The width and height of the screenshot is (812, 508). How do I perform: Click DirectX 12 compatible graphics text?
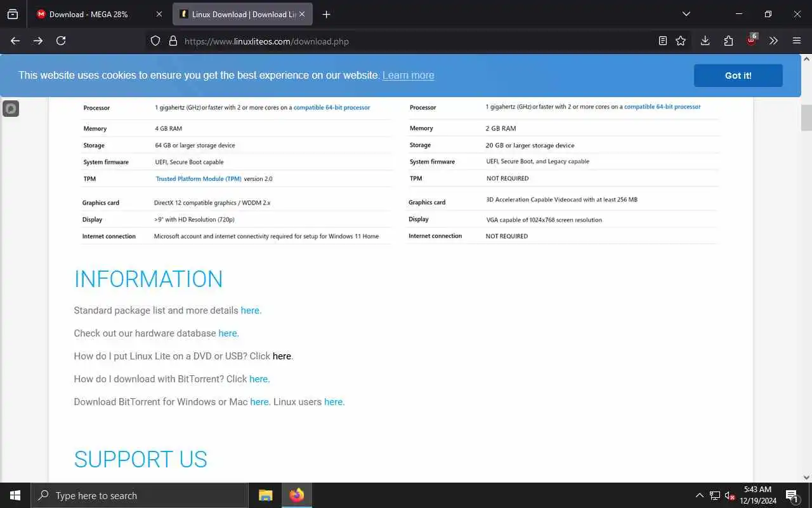tap(212, 203)
